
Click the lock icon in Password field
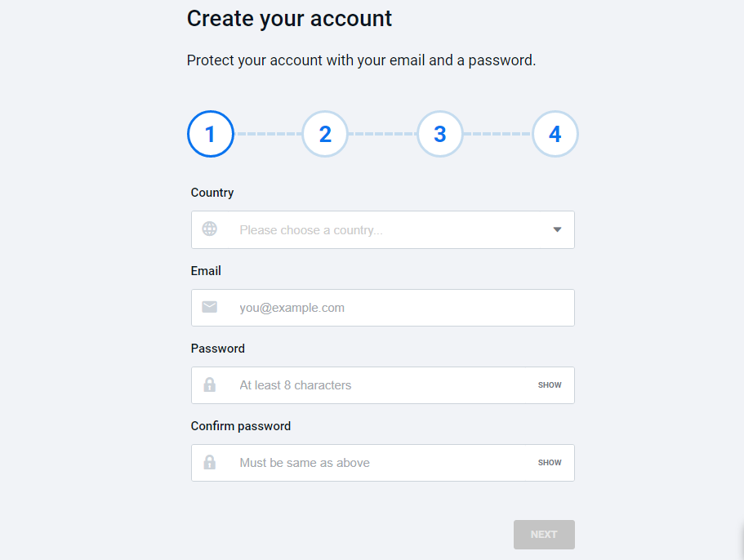pyautogui.click(x=210, y=384)
